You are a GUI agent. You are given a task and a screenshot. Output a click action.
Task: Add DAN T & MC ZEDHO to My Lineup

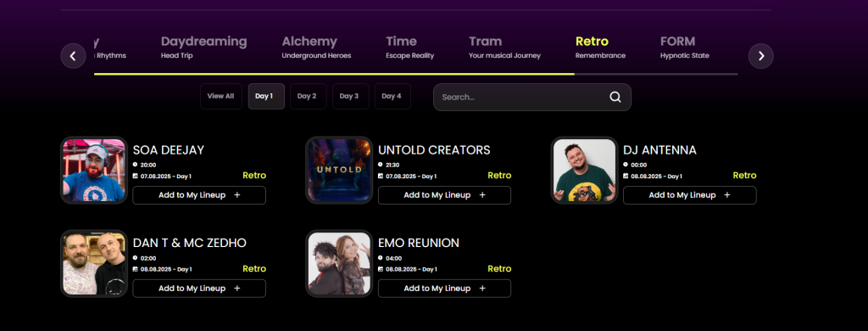[x=199, y=289]
